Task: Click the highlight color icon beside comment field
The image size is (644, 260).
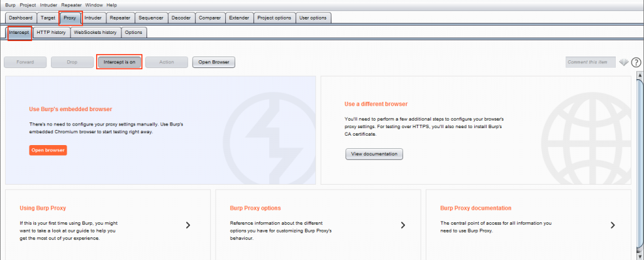Action: [x=623, y=62]
